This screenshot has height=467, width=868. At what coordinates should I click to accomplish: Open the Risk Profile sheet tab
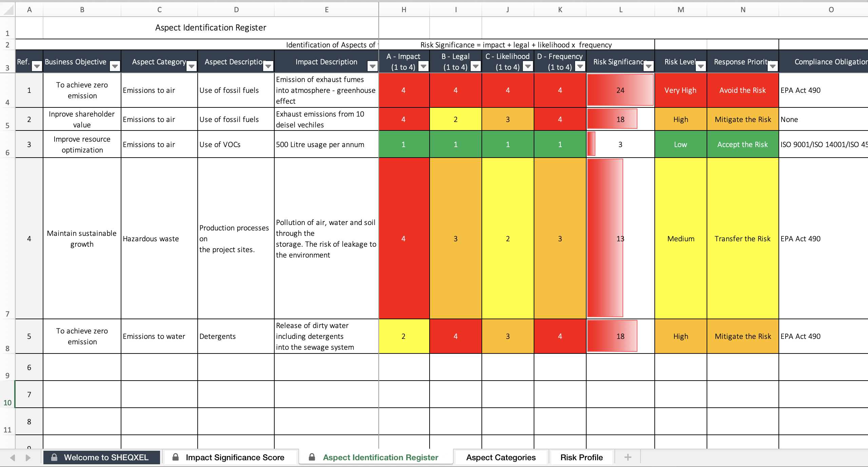(581, 457)
